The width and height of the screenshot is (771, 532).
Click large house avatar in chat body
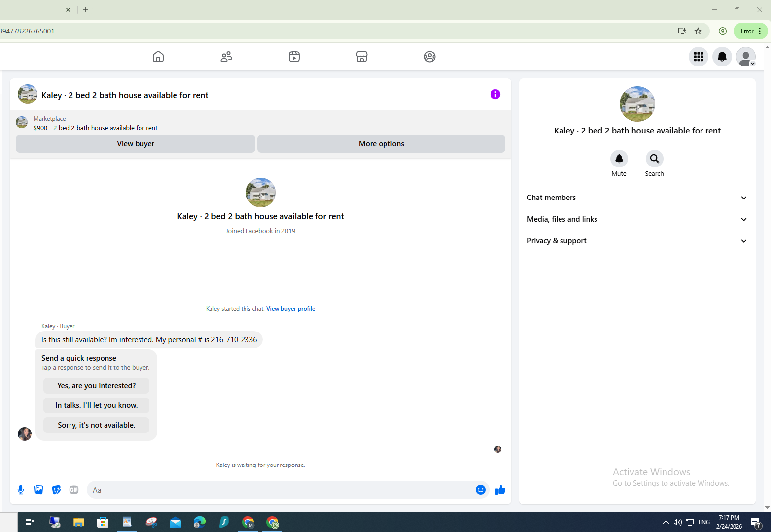click(x=261, y=193)
